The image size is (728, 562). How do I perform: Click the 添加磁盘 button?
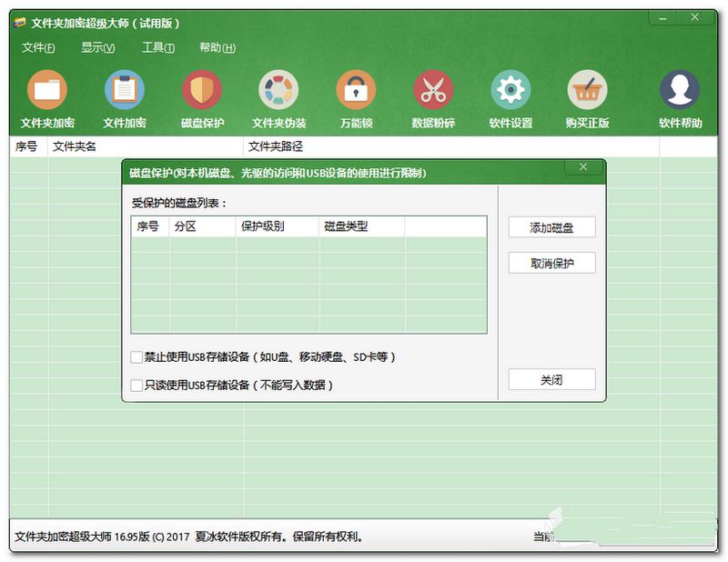point(551,227)
